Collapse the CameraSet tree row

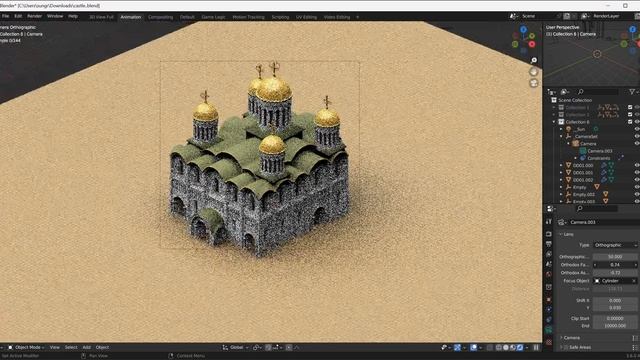(561, 136)
